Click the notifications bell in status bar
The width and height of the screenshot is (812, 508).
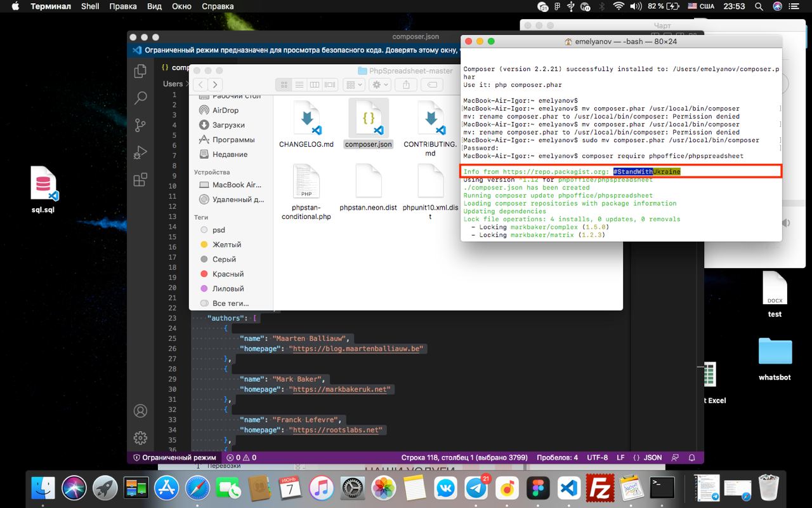pos(692,457)
